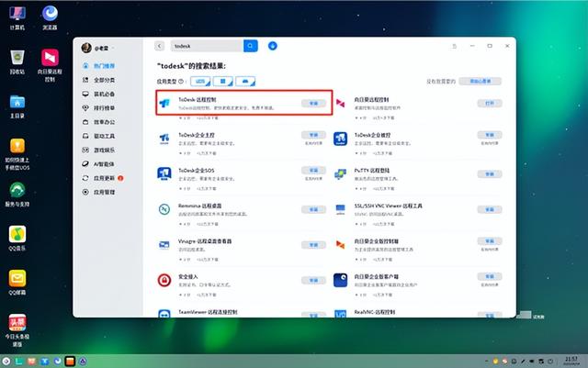Click the SSL/SSH VNC Viewer app icon
The height and width of the screenshot is (368, 588).
click(x=340, y=209)
